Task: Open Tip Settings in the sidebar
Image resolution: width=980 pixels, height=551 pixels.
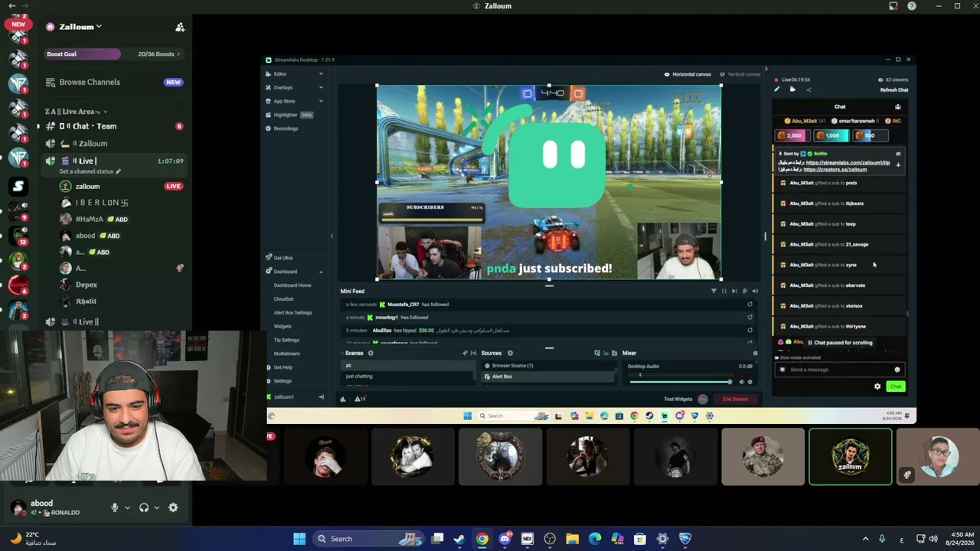Action: click(x=286, y=340)
